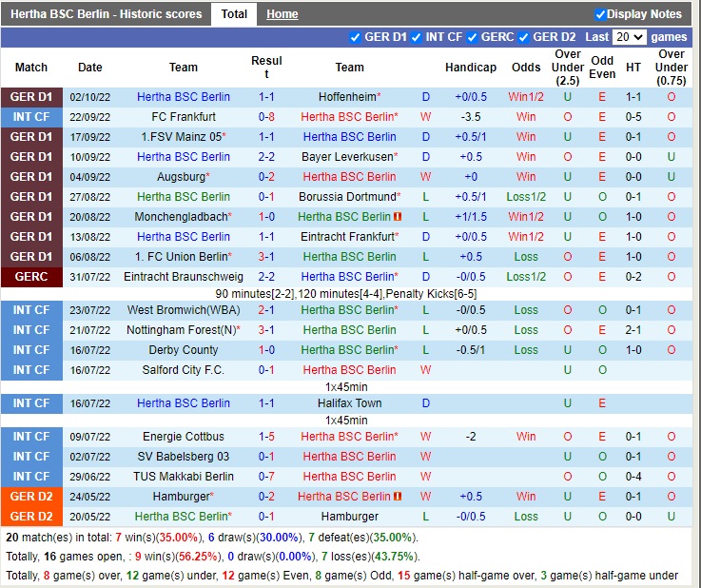Disable the INT CF competition filter
The height and width of the screenshot is (588, 701).
(x=418, y=37)
